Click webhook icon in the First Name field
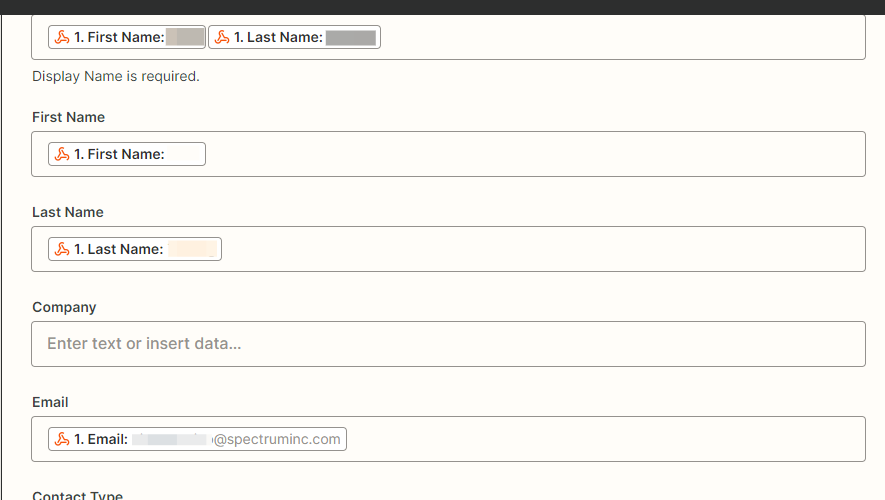885x500 pixels. [62, 154]
